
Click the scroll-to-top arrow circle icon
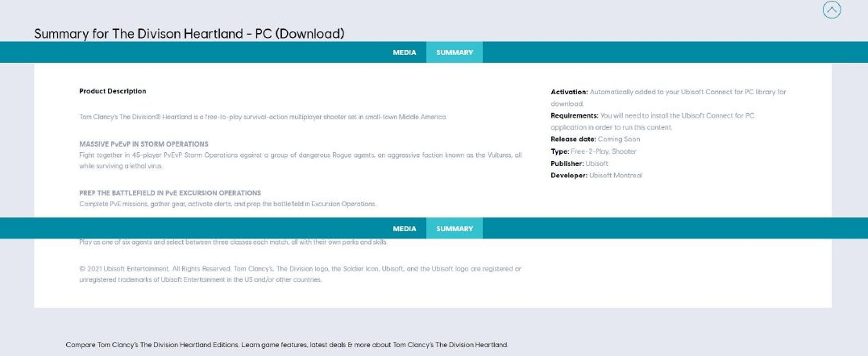[x=832, y=10]
